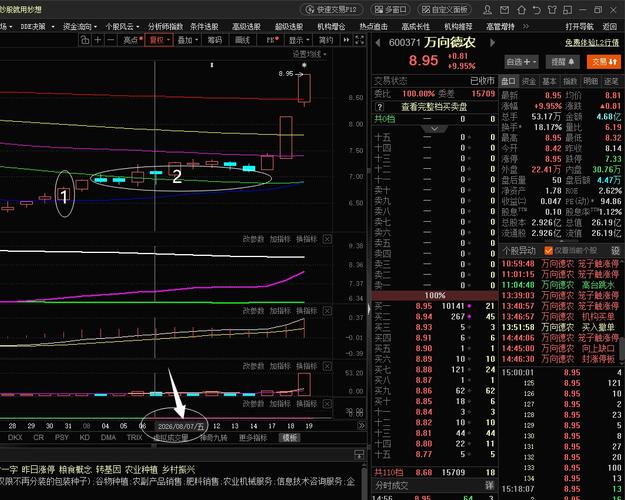Toggle 仅看当前个股 checkbox
The height and width of the screenshot is (500, 625).
tap(549, 250)
